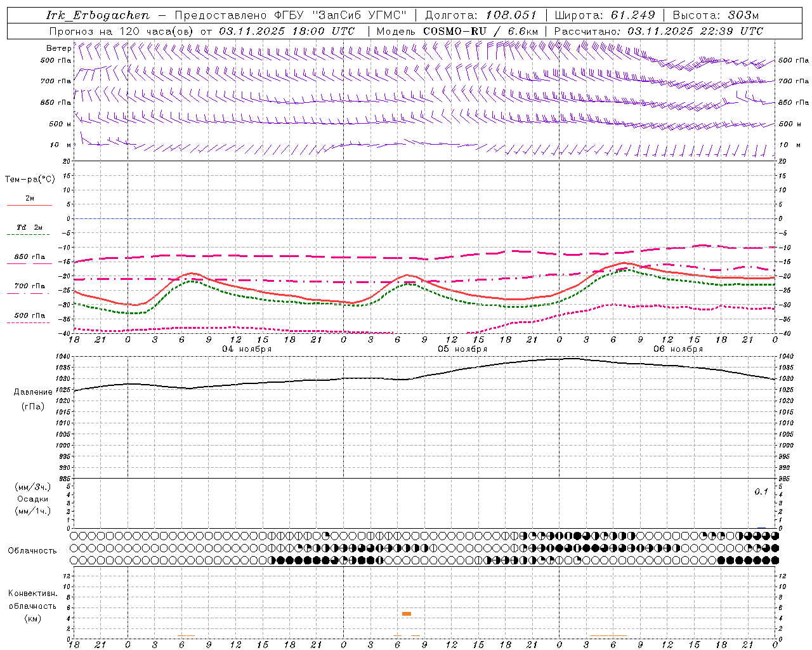Click computed time 03.11.2025 22:39 UTC
Screen dimensions: 812x650
[x=695, y=31]
